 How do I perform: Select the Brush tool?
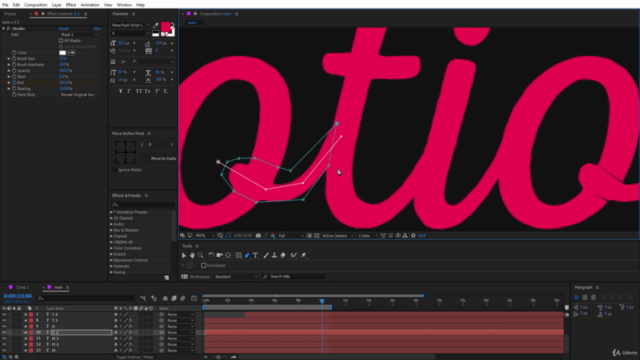pos(266,256)
